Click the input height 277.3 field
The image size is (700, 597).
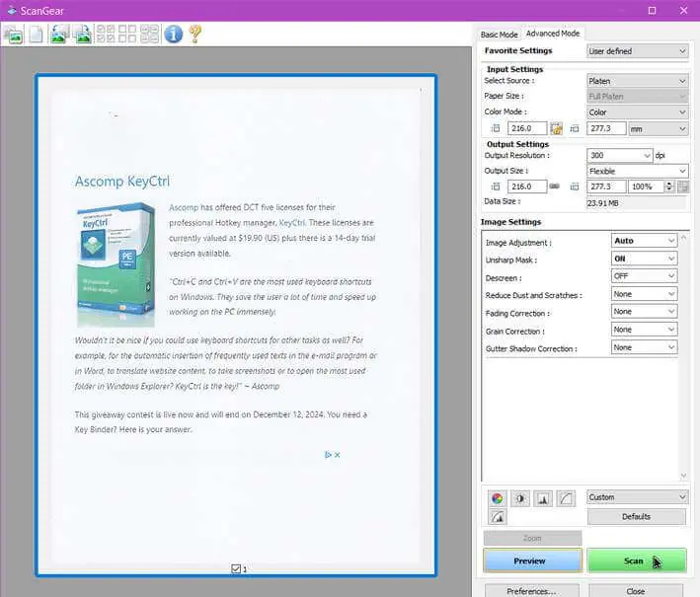[606, 128]
